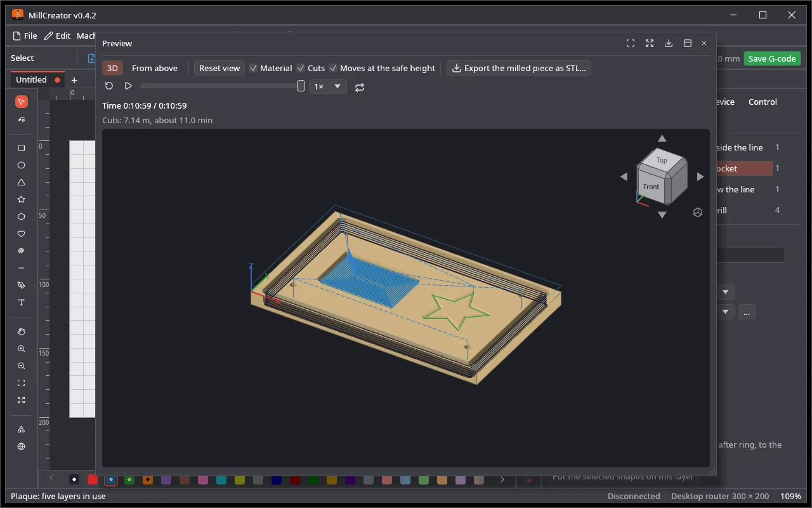Choose the hexagon polygon tool
812x508 pixels.
(x=22, y=217)
